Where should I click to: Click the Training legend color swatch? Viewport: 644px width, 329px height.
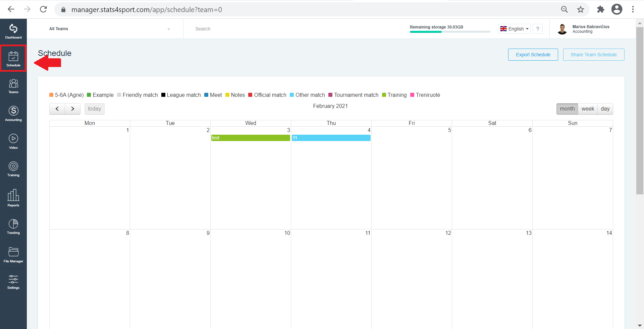coord(384,95)
